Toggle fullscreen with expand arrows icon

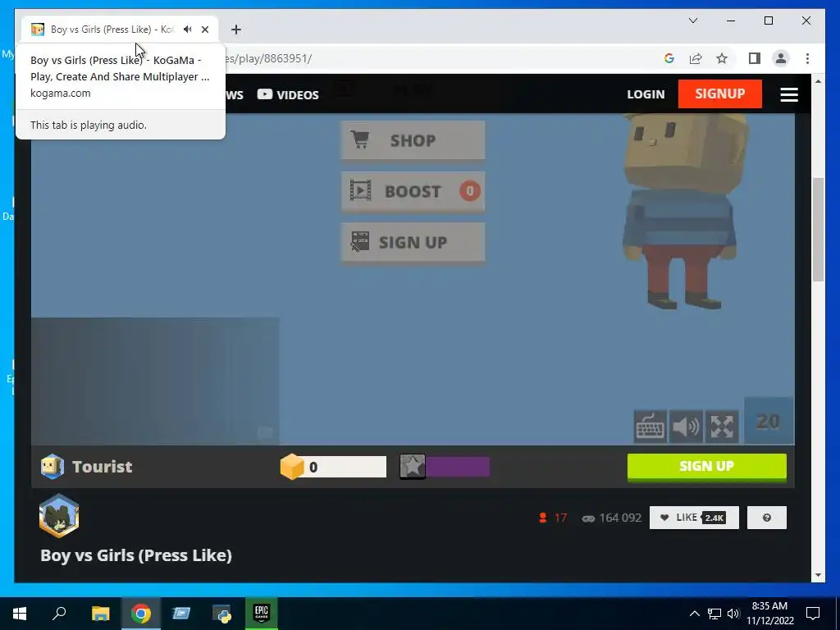[722, 427]
